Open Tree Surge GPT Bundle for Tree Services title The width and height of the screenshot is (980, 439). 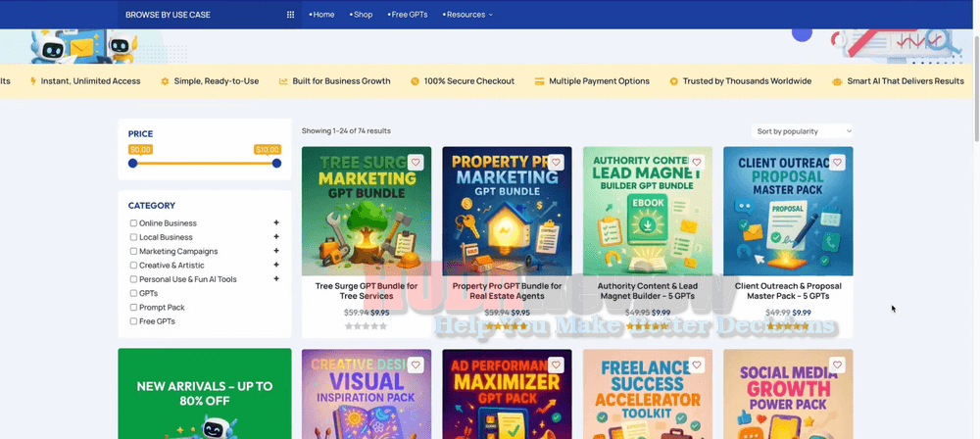click(x=367, y=291)
